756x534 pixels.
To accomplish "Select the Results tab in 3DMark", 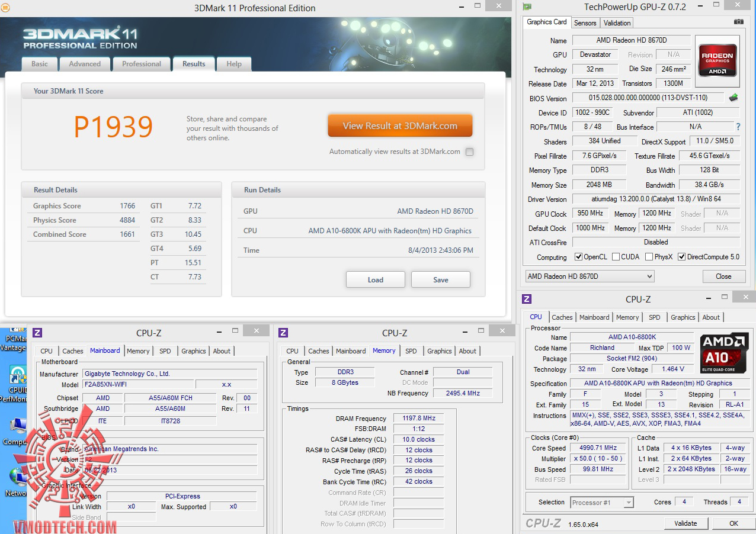I will click(194, 64).
